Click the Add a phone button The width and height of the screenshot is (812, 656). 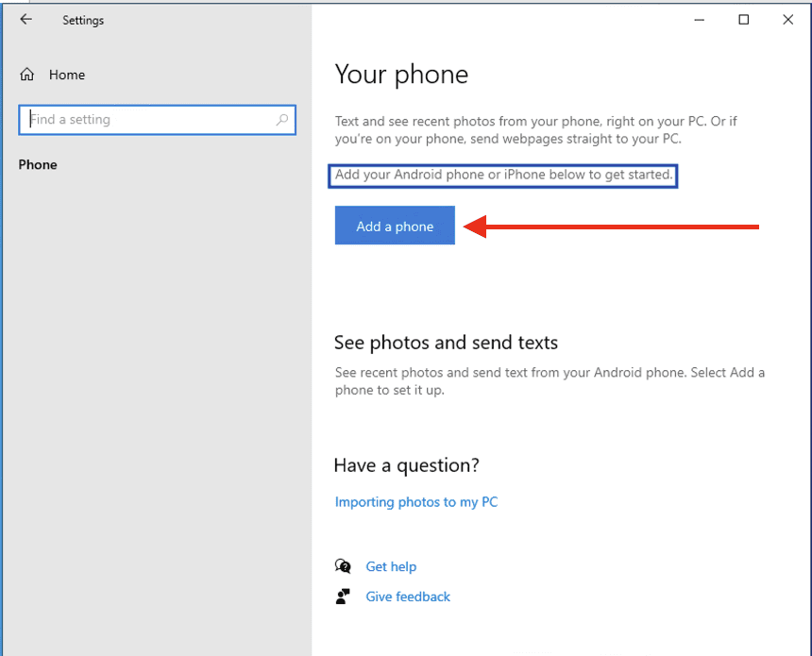[x=395, y=226]
